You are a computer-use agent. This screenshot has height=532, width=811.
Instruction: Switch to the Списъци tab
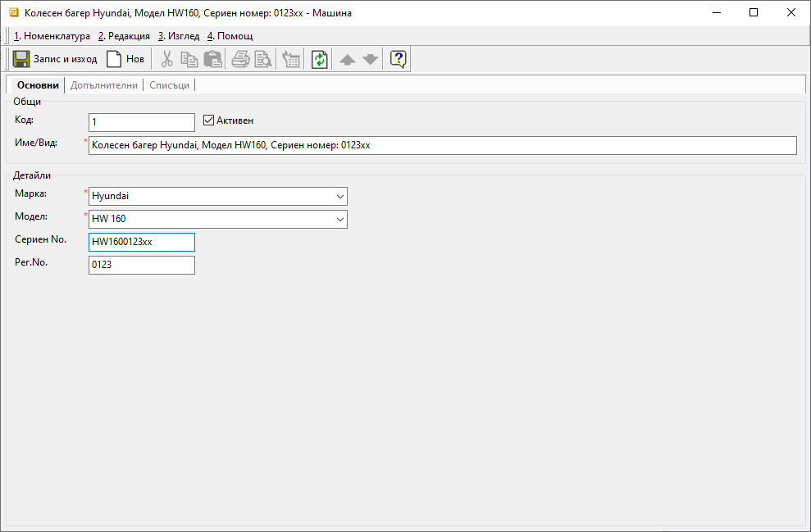click(x=169, y=85)
